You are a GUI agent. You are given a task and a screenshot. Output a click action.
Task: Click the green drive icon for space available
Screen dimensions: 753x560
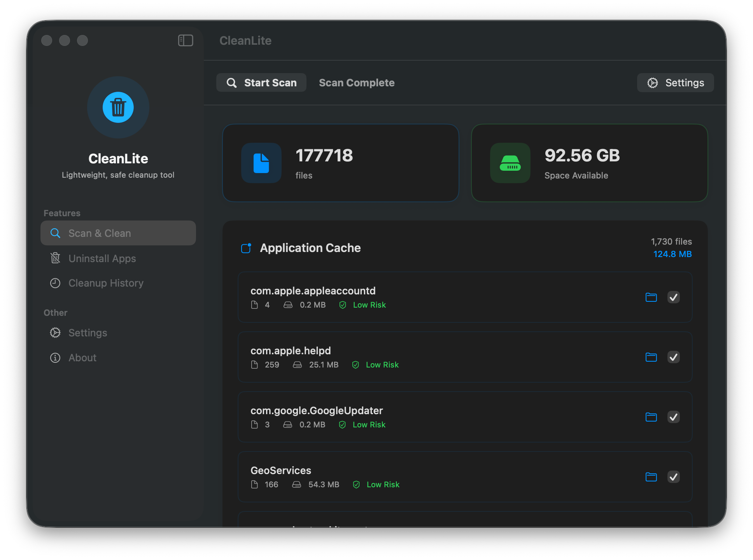click(510, 163)
